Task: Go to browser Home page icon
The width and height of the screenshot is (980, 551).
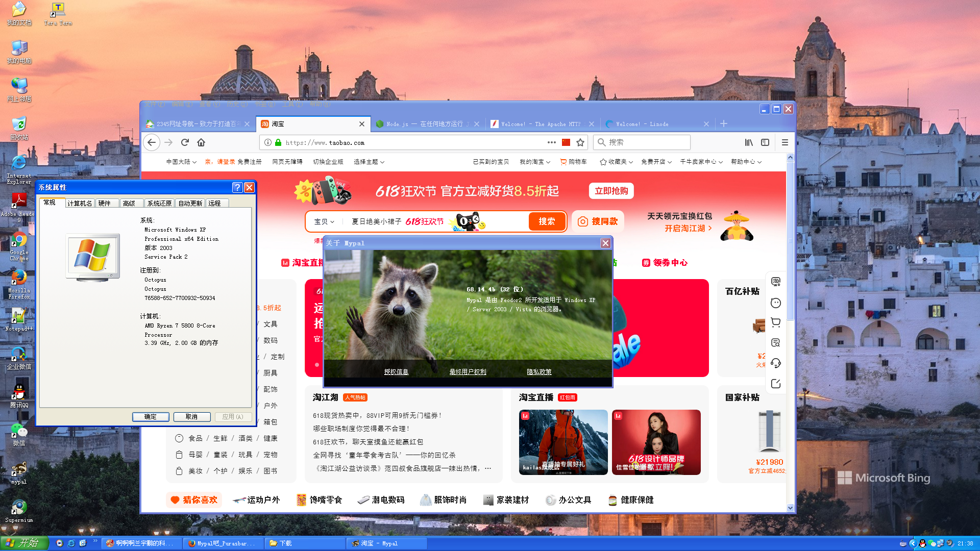Action: click(x=201, y=142)
